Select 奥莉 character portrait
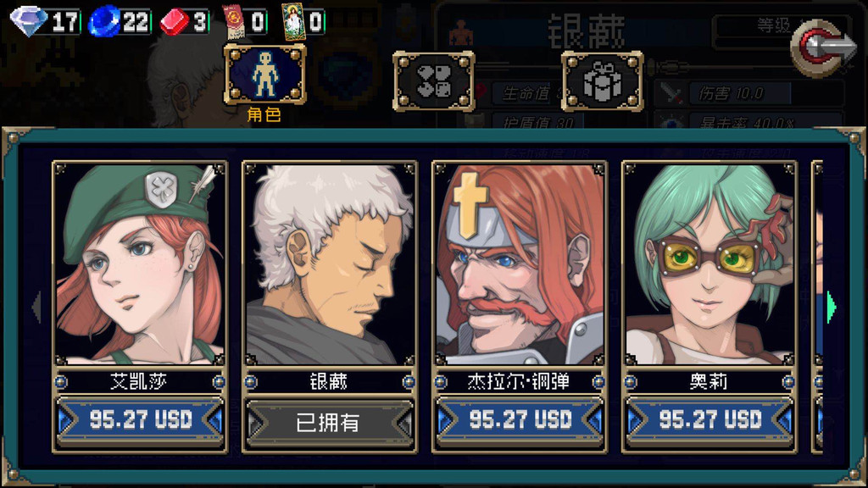 click(x=709, y=263)
